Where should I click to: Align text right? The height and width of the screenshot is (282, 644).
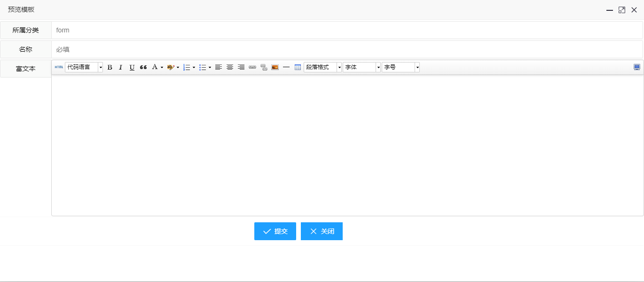[x=241, y=67]
